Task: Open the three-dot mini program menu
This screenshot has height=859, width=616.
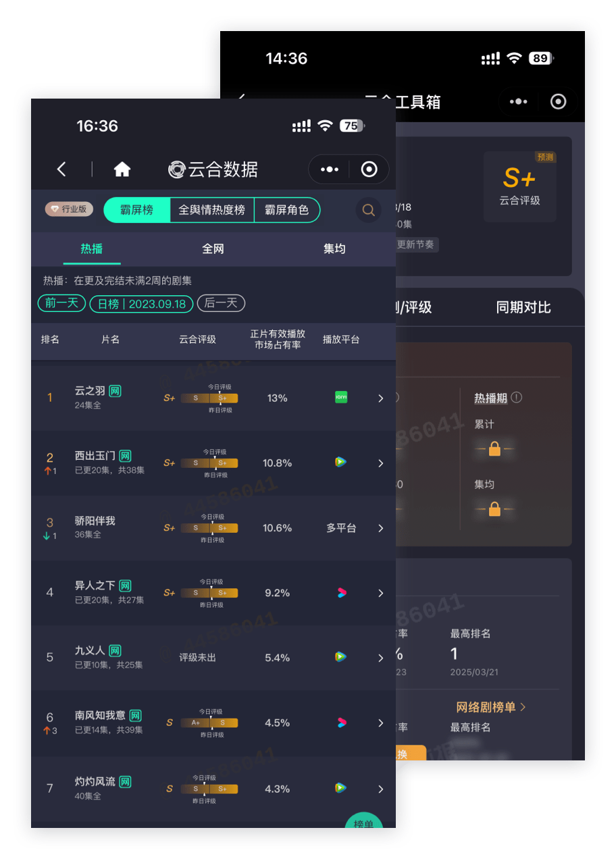Action: [x=329, y=169]
